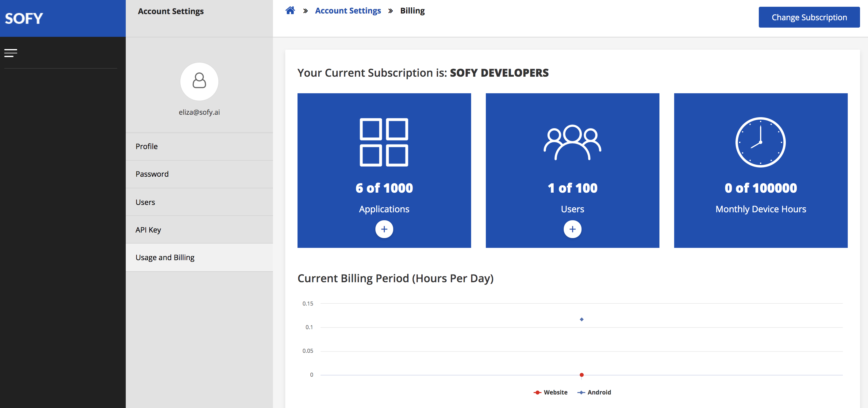Click the Applications grid icon
This screenshot has width=868, height=408.
coord(384,142)
